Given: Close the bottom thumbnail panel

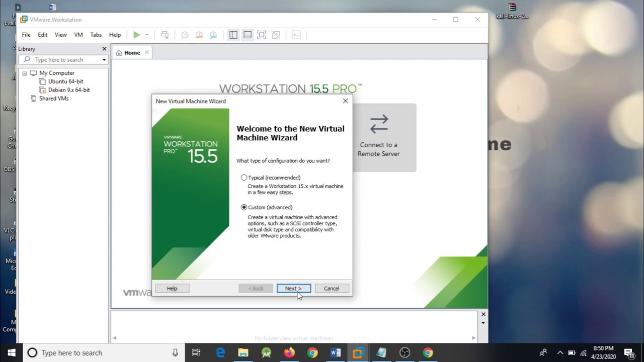Looking at the screenshot, I should (x=483, y=314).
